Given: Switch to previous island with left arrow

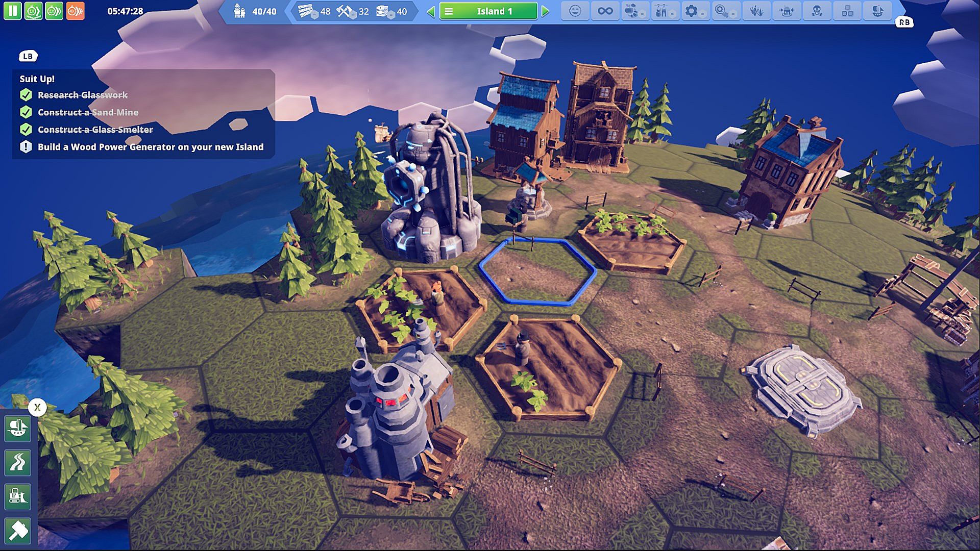Looking at the screenshot, I should pyautogui.click(x=431, y=11).
